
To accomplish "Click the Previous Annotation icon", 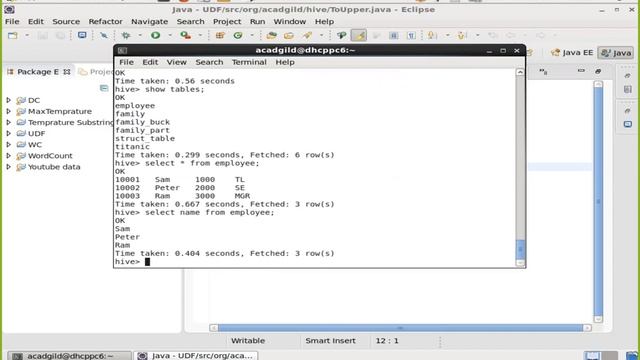I will click(x=462, y=36).
